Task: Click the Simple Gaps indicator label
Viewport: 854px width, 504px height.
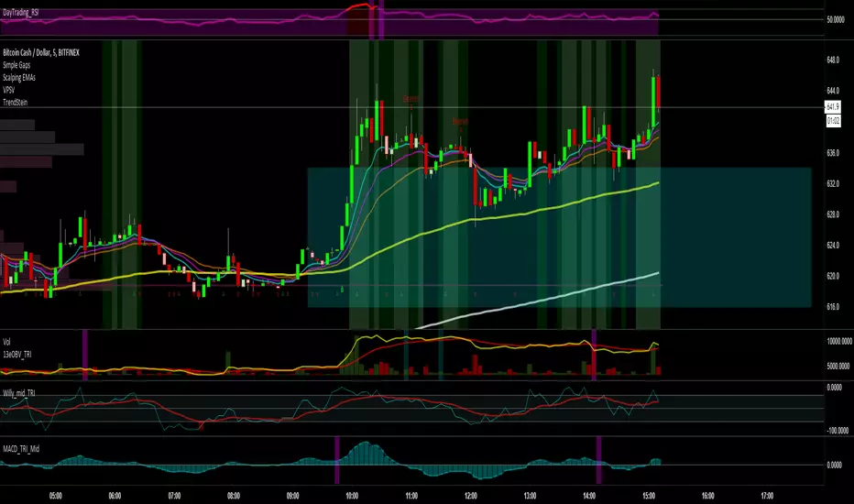Action: (16, 65)
